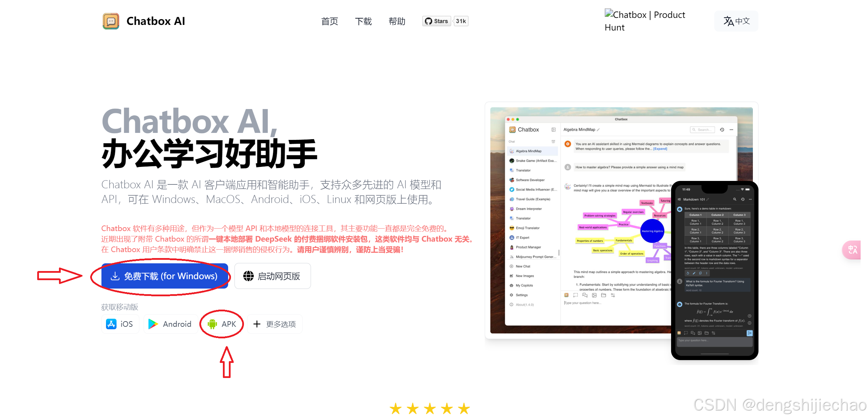
Task: Click the five-star rating row
Action: [x=430, y=408]
